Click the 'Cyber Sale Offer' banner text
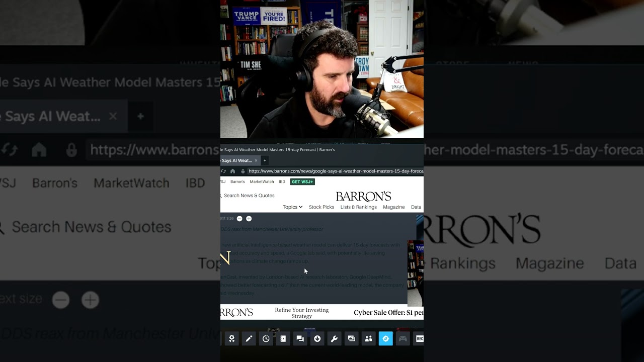Viewport: 644px width, 362px height. click(388, 313)
